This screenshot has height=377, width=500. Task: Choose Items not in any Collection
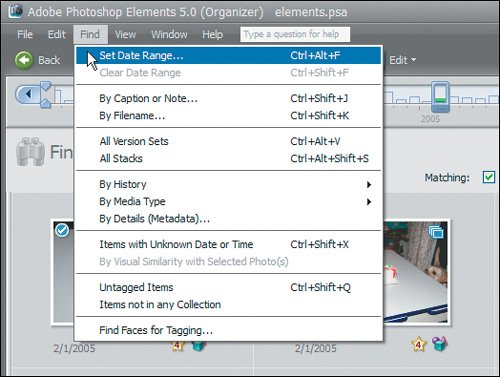[x=229, y=305]
